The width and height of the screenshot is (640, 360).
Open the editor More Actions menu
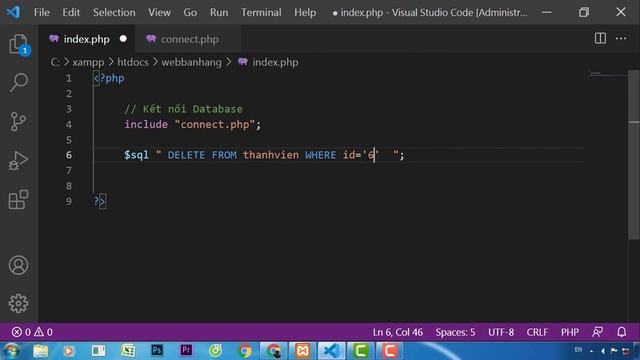click(621, 39)
